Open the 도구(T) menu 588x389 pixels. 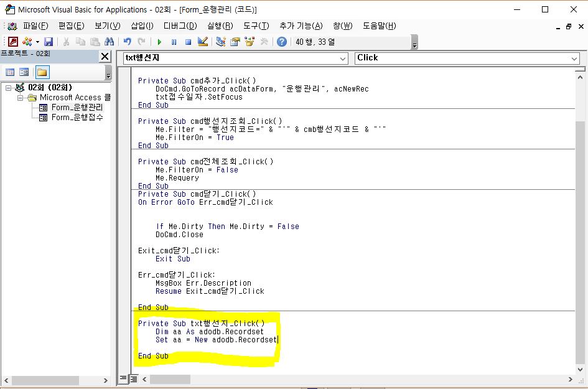click(x=256, y=26)
